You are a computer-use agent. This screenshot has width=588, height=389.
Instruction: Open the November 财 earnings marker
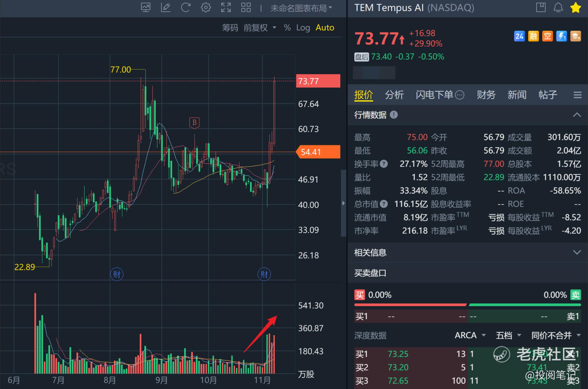point(264,274)
